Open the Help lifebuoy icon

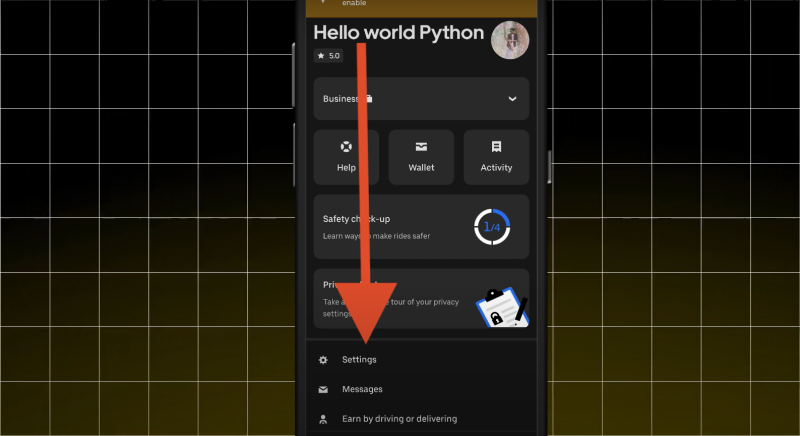point(346,147)
